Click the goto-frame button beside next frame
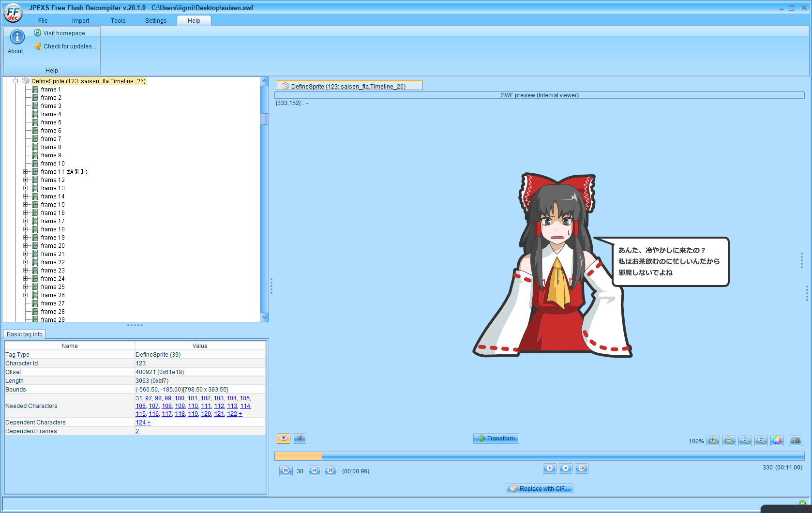The height and width of the screenshot is (513, 812). pyautogui.click(x=331, y=471)
